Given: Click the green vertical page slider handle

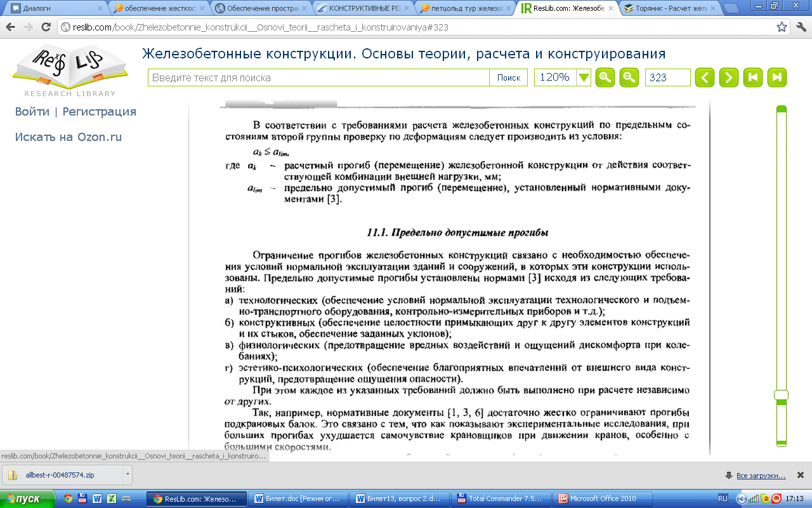Looking at the screenshot, I should pos(782,395).
